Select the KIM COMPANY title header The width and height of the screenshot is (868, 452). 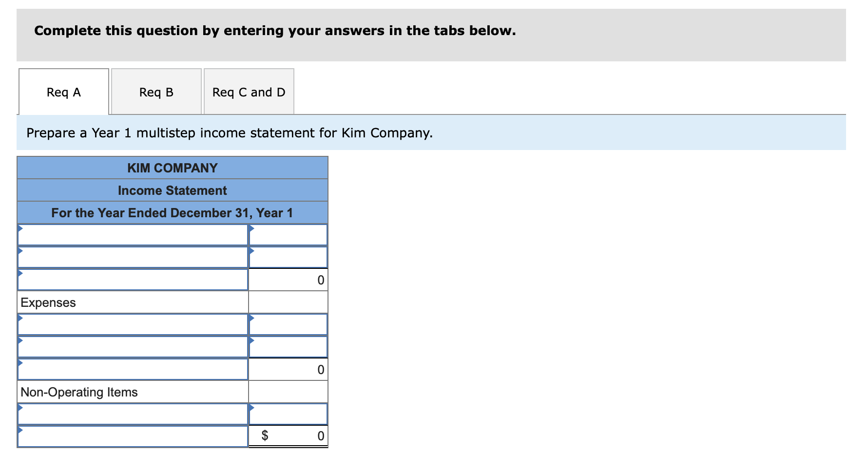(x=172, y=168)
